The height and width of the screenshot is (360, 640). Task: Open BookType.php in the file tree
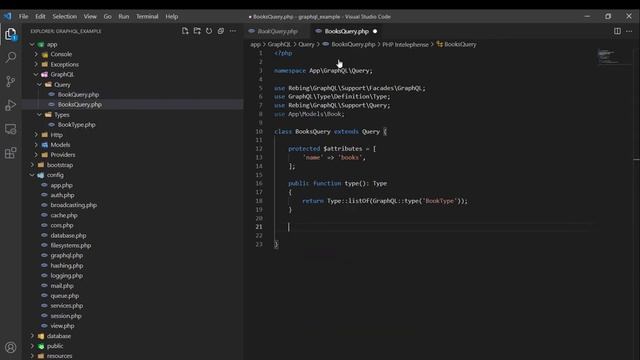click(76, 124)
